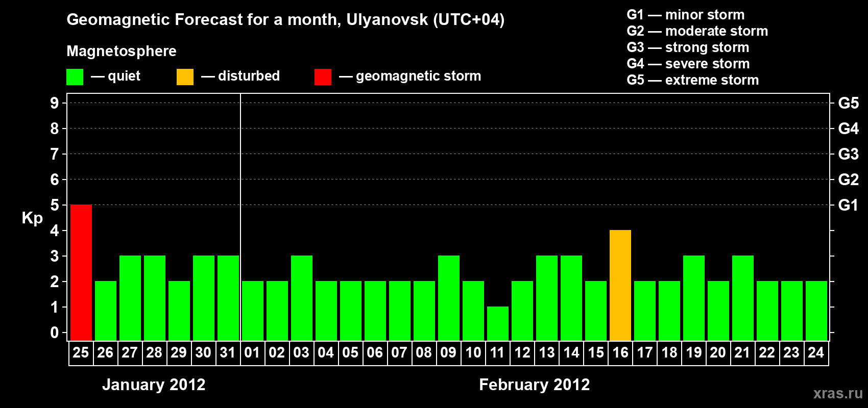Select the green bar for January 30

(x=204, y=298)
